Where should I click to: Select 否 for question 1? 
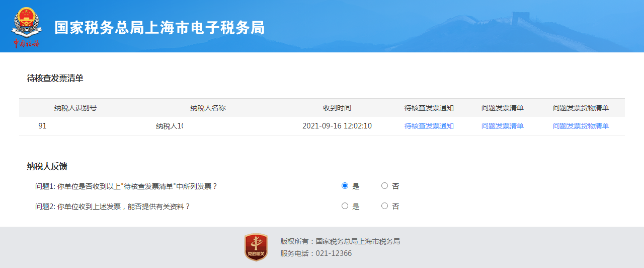click(384, 186)
